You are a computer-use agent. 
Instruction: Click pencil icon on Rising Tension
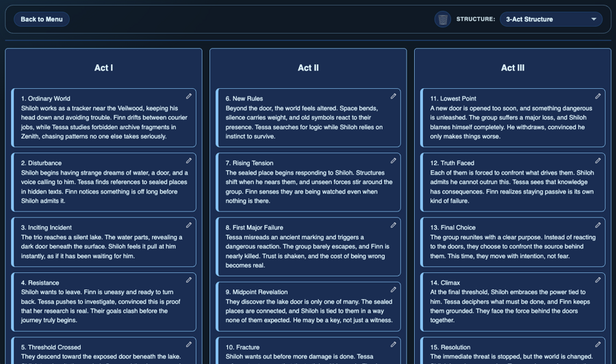pyautogui.click(x=394, y=161)
